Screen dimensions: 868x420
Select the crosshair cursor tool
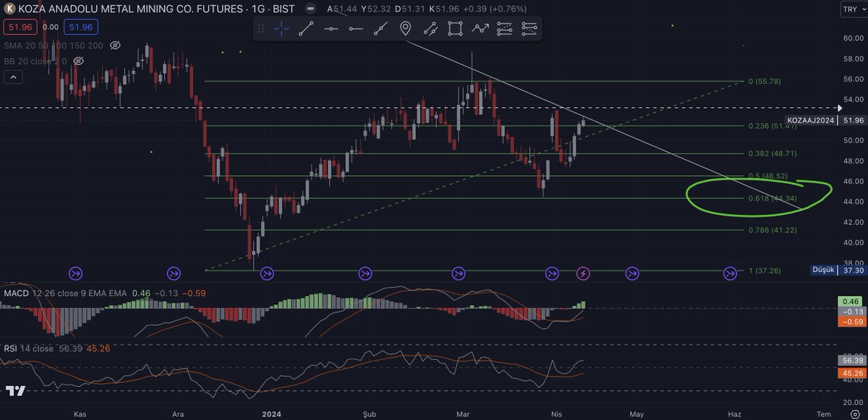click(280, 28)
